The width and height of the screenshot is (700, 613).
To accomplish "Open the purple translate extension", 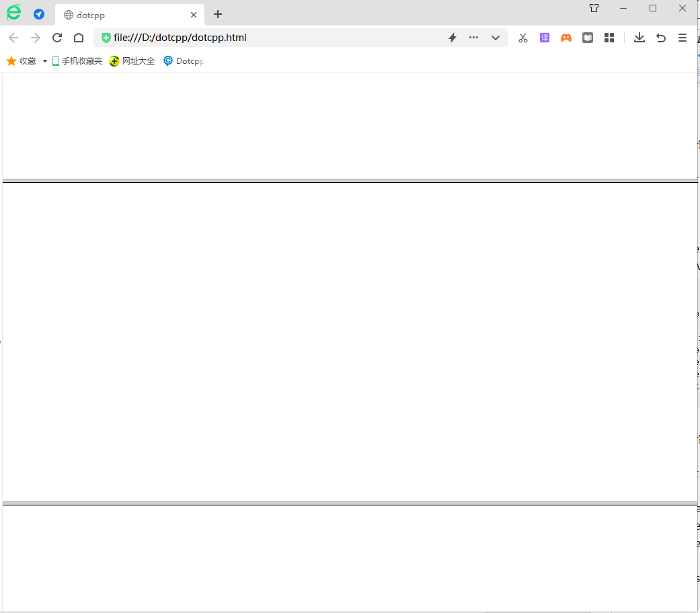I will point(545,38).
